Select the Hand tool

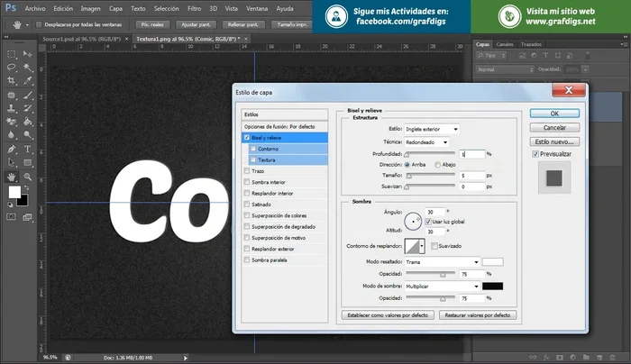tap(12, 177)
